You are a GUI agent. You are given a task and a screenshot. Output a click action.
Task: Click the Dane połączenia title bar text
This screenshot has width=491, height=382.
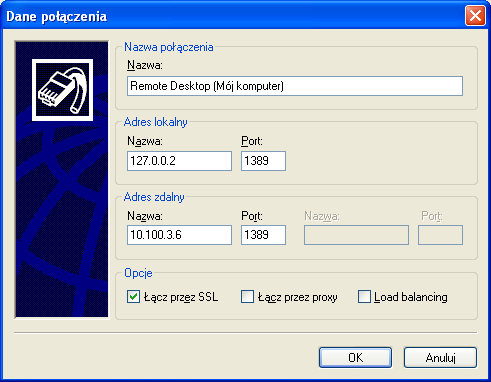pyautogui.click(x=57, y=17)
